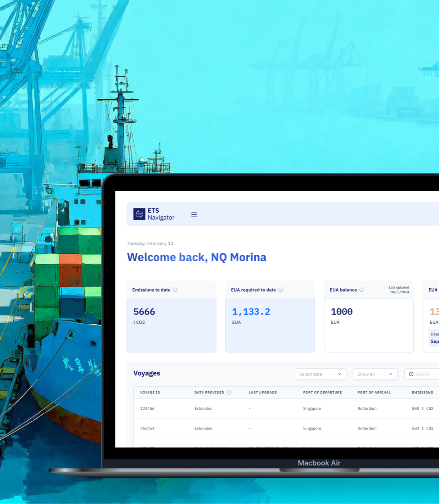
Task: Click info icon beside EUA balance
Action: tap(362, 290)
